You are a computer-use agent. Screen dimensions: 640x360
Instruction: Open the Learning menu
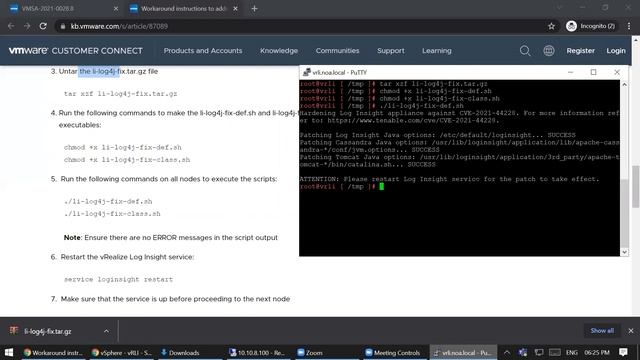[x=437, y=51]
